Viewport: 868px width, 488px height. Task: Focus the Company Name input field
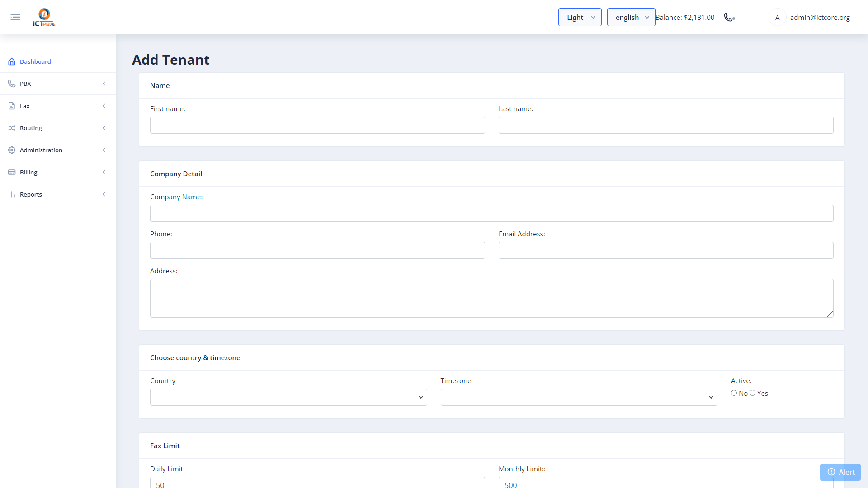492,213
